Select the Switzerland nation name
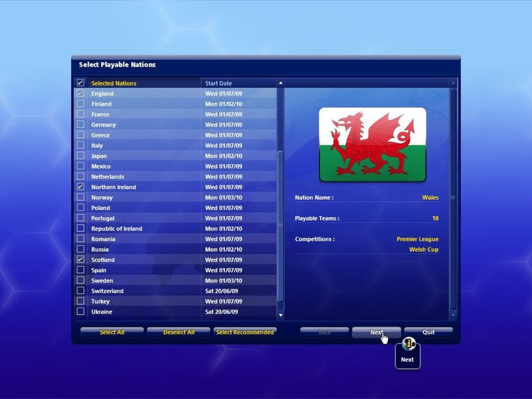Image resolution: width=532 pixels, height=399 pixels. 107,291
